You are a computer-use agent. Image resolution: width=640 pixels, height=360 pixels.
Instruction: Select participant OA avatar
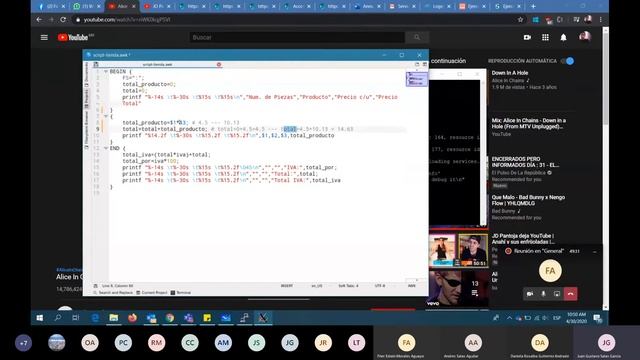90,343
